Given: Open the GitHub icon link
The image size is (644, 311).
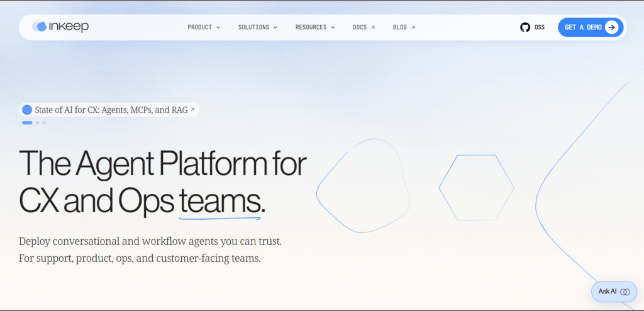Looking at the screenshot, I should (525, 28).
